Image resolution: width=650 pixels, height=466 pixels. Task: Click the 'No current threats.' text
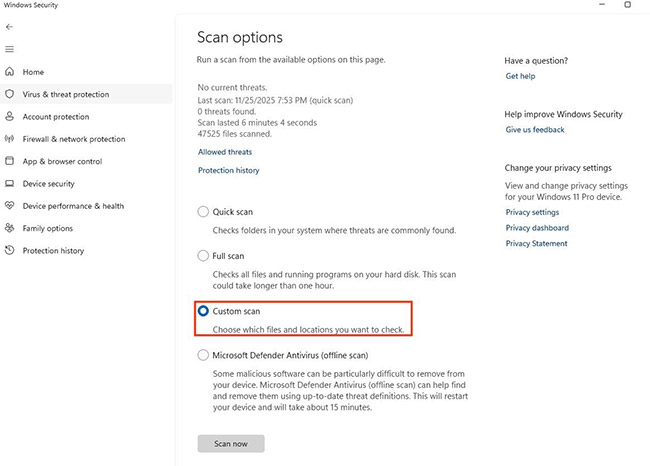(x=232, y=88)
